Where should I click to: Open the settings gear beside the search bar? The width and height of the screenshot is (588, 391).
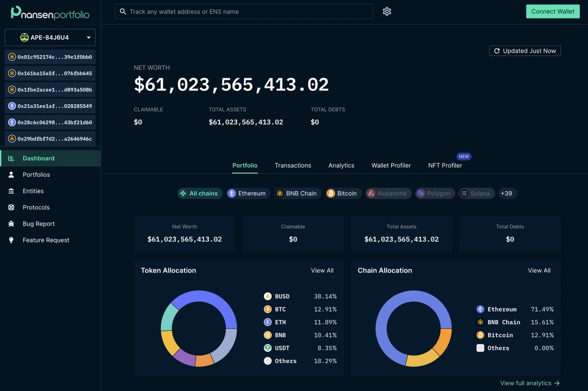pyautogui.click(x=387, y=11)
